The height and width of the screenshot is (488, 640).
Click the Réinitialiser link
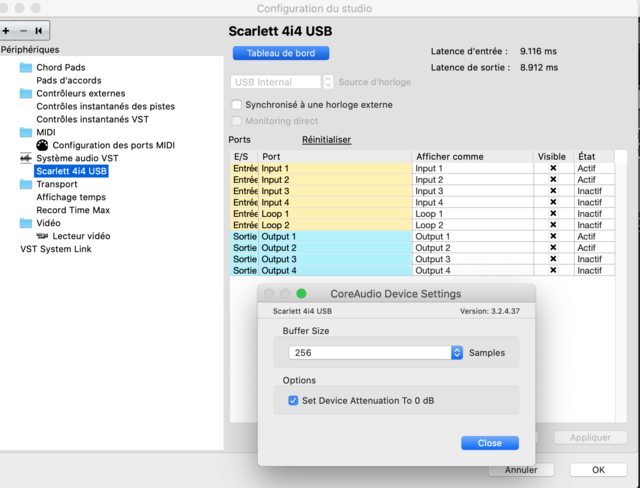[x=327, y=140]
